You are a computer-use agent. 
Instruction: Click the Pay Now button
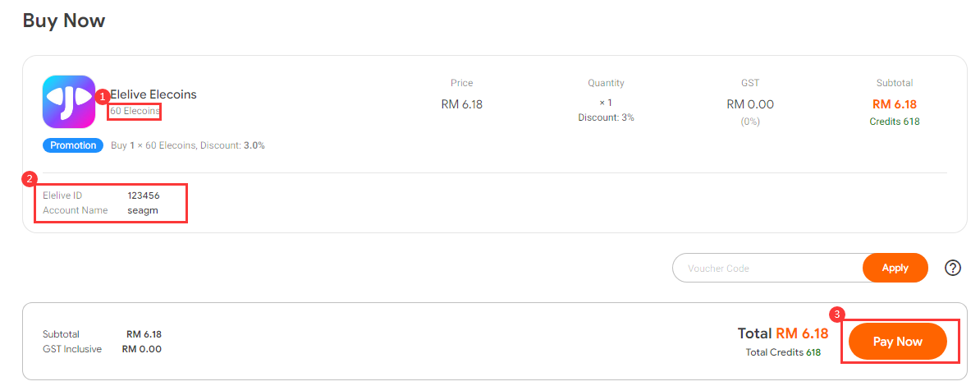(897, 342)
